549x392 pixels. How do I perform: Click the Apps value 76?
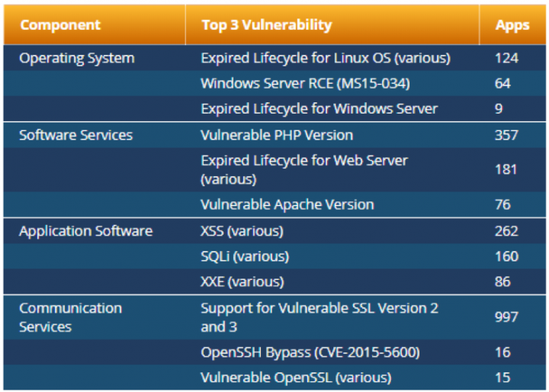tap(502, 204)
